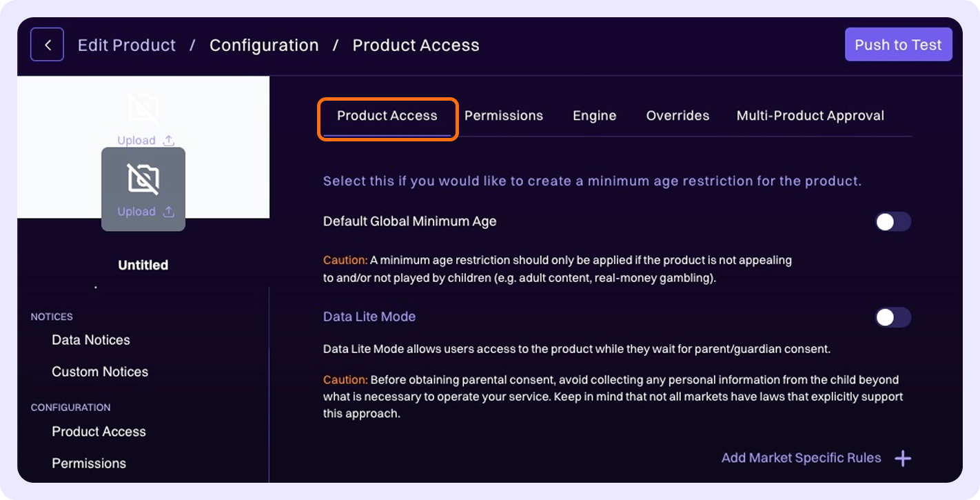Open the Engine tab
Image resolution: width=980 pixels, height=500 pixels.
tap(594, 116)
